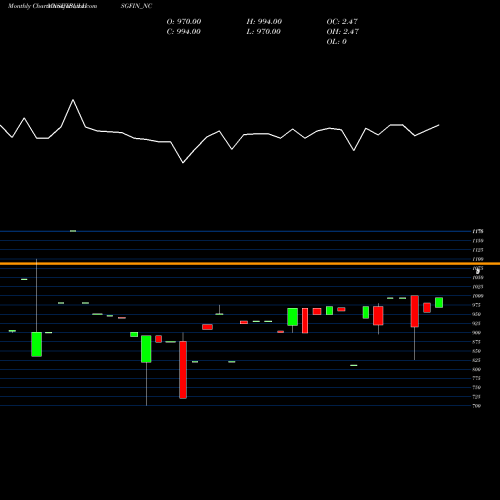The image size is (500, 500).
Task: Select the close value 'C: 994.00'
Action: 184,32
